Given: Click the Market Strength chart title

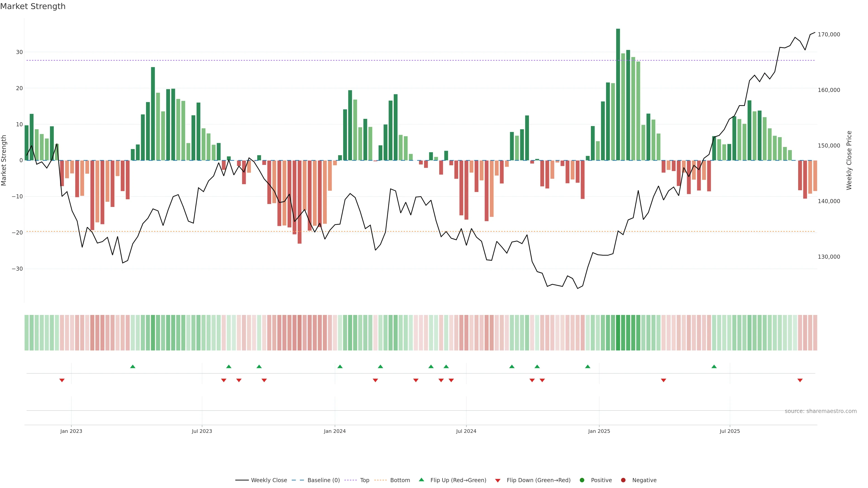Looking at the screenshot, I should pyautogui.click(x=33, y=6).
